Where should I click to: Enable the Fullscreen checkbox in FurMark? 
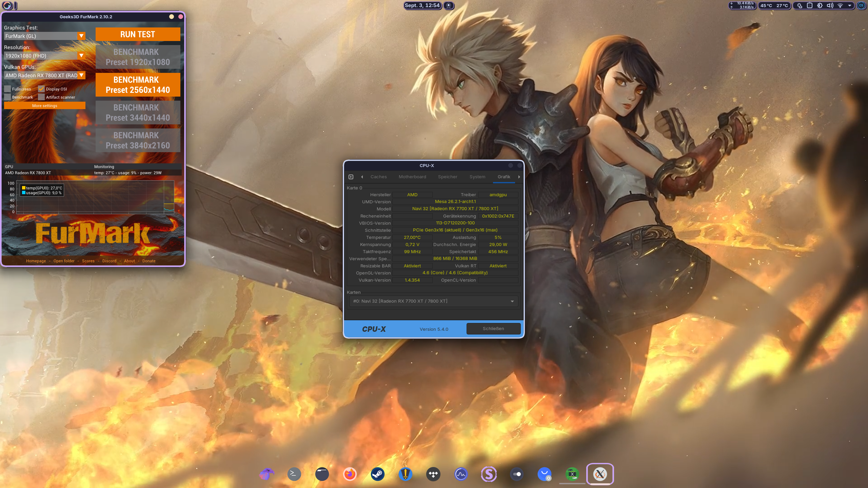7,89
